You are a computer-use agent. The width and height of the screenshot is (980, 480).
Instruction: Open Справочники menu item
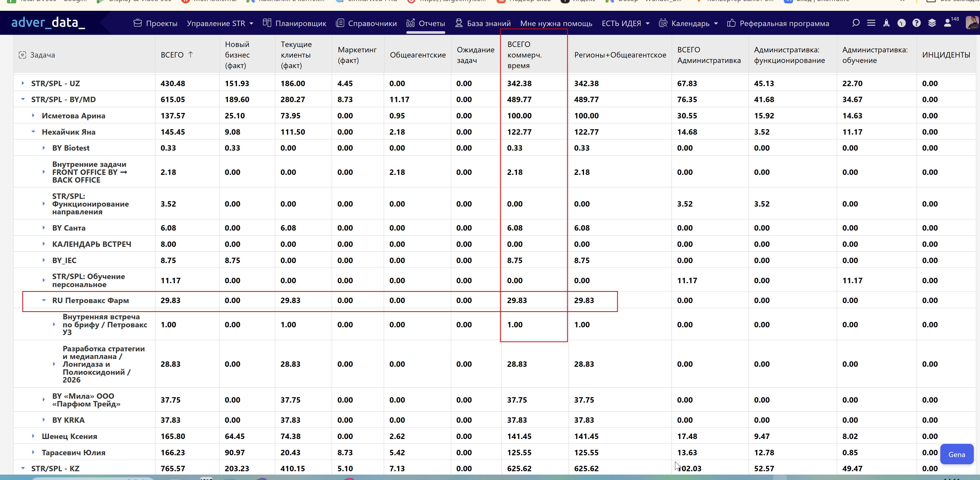[366, 24]
